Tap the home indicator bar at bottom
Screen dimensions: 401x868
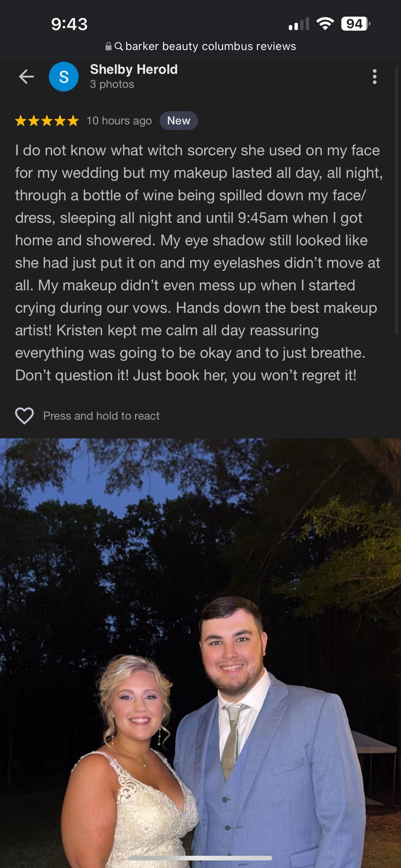[200, 858]
